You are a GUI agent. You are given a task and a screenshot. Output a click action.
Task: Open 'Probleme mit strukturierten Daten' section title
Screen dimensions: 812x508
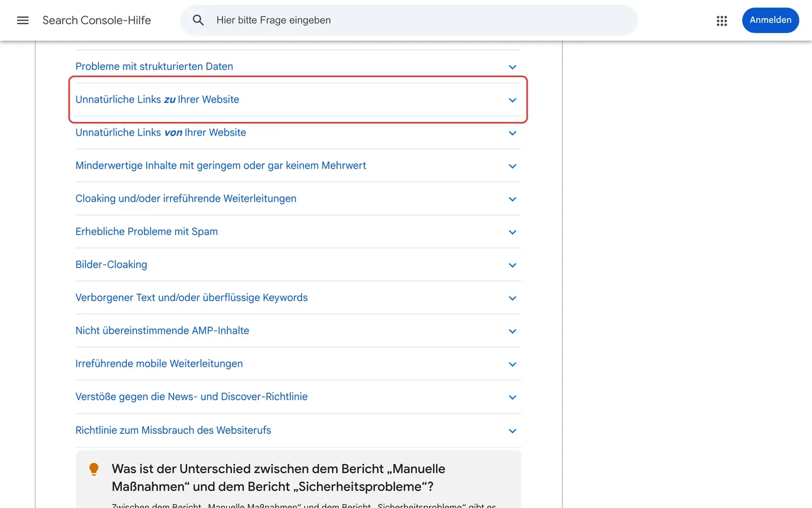pos(154,67)
